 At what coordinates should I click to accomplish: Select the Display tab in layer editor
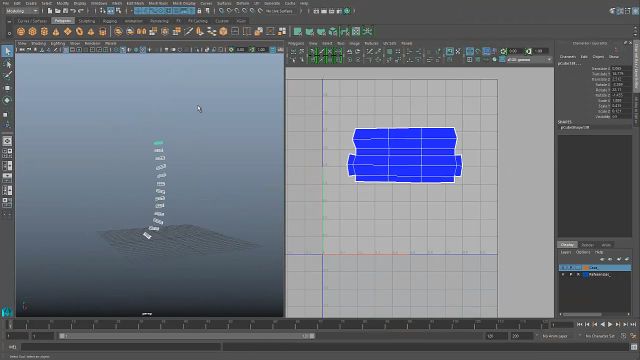[567, 245]
